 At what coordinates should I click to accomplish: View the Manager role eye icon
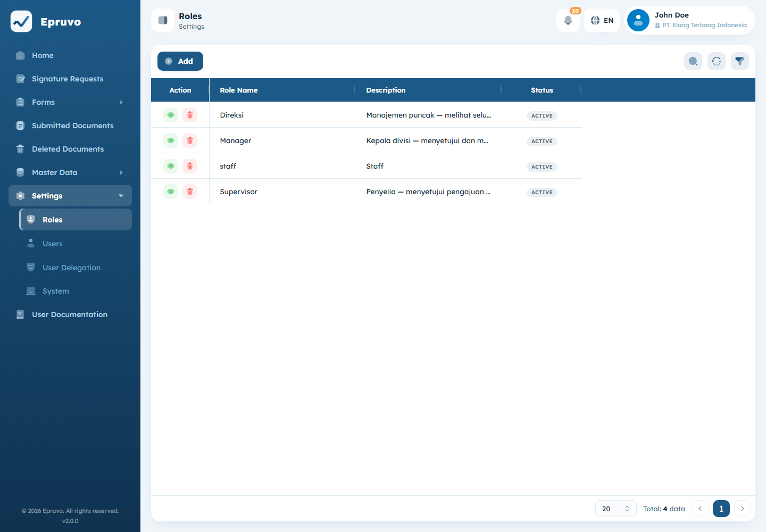171,140
